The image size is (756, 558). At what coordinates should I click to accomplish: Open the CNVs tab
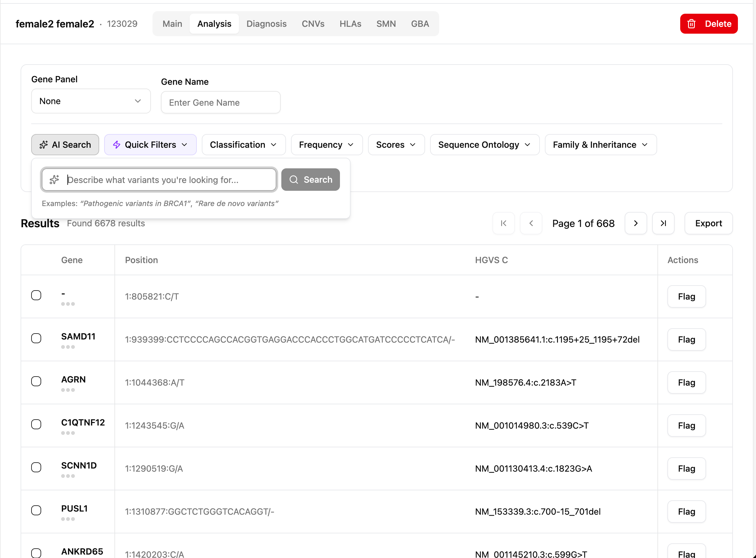click(x=313, y=24)
